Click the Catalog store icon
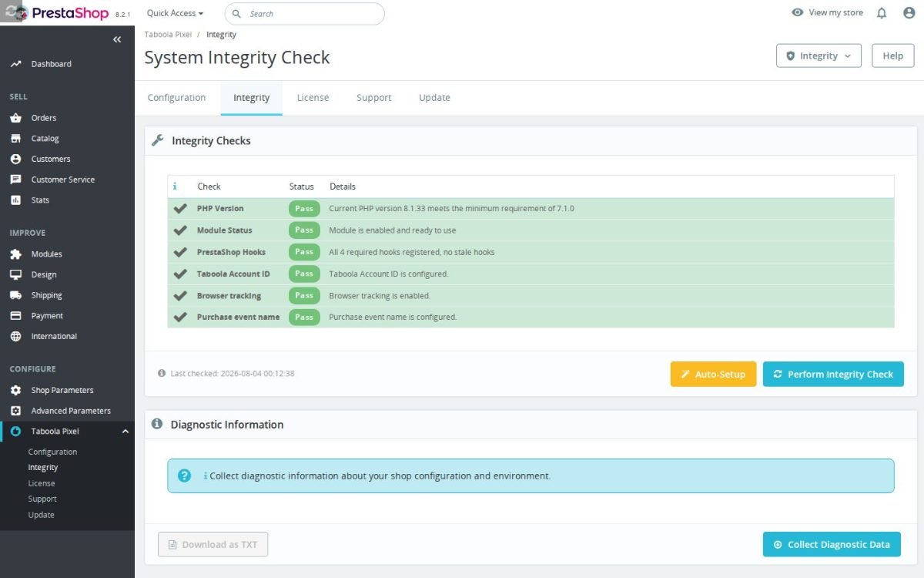 (15, 139)
